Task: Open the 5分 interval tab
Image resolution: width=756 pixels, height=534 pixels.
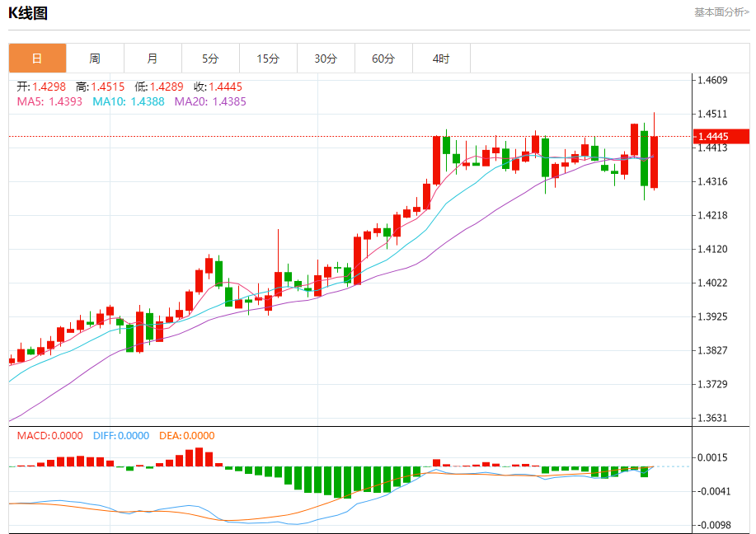Action: click(x=211, y=59)
